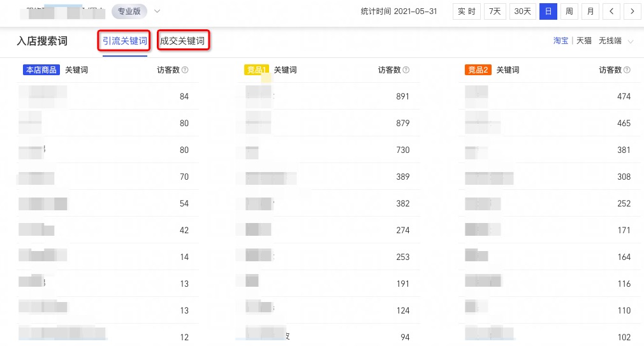The image size is (644, 346).
Task: Go to next date with right arrow
Action: [x=632, y=11]
